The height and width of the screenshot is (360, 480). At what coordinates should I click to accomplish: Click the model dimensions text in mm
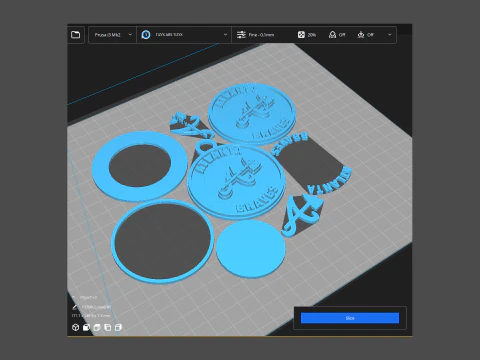pyautogui.click(x=90, y=315)
